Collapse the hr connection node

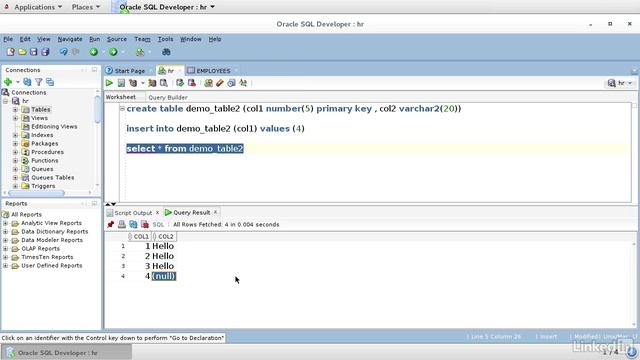[6, 101]
